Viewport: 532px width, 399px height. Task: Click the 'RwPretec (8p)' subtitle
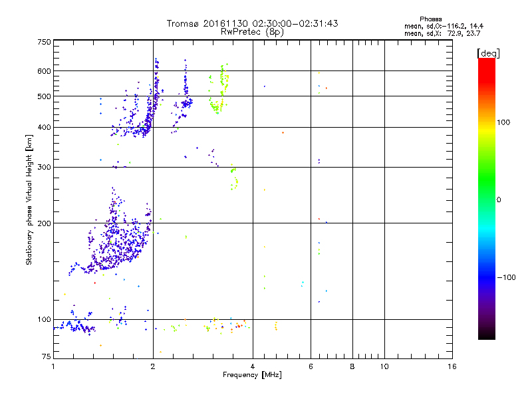[252, 32]
